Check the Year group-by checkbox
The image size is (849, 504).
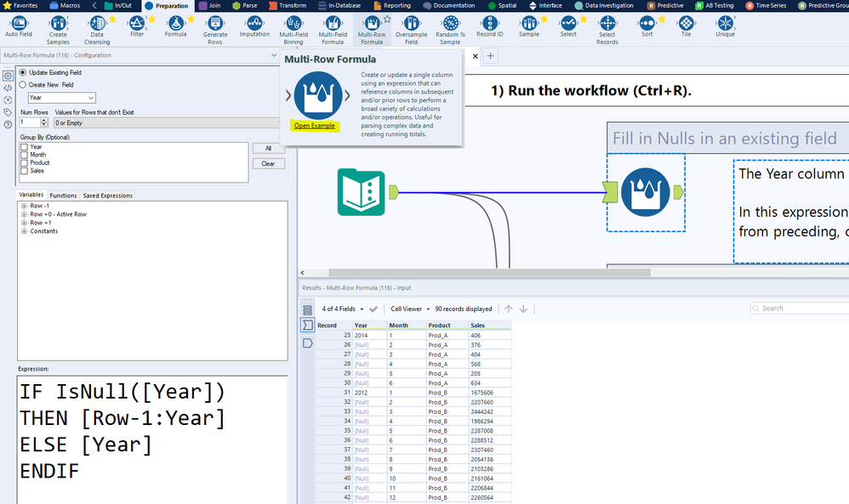[24, 147]
